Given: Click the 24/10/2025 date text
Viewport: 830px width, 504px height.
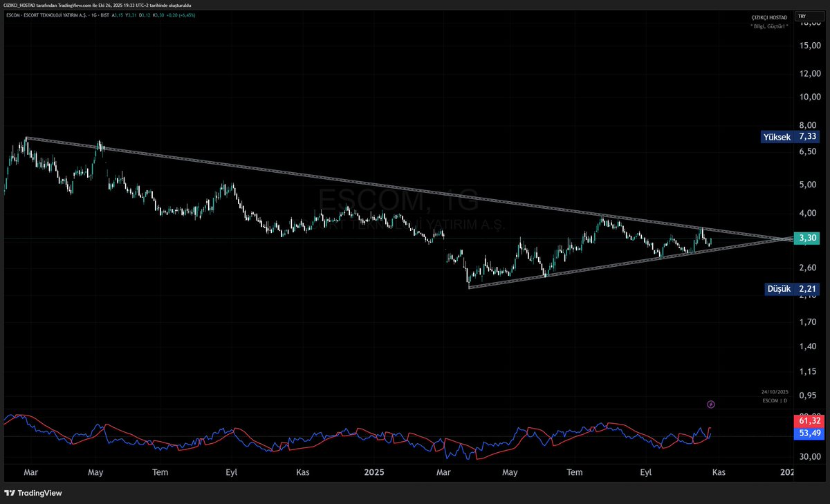Looking at the screenshot, I should (x=775, y=392).
